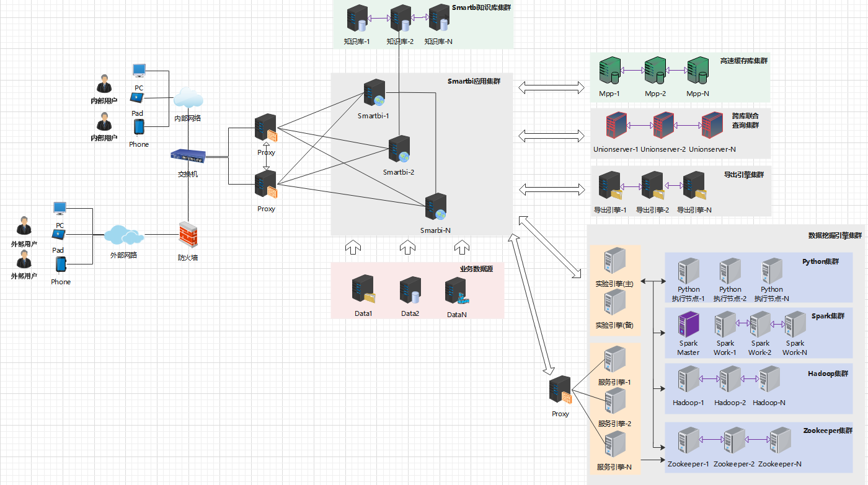This screenshot has height=485, width=868.
Task: Click the Zookeeper集群 label
Action: (828, 430)
